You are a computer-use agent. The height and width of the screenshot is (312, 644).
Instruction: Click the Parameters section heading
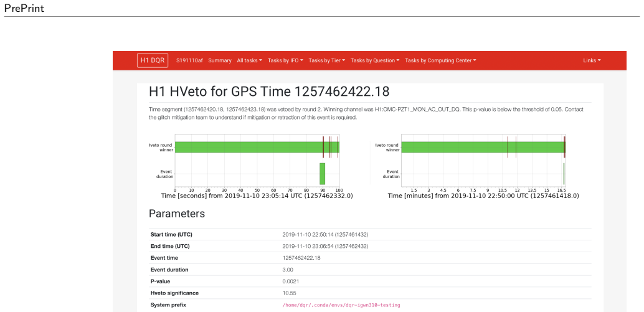(177, 214)
